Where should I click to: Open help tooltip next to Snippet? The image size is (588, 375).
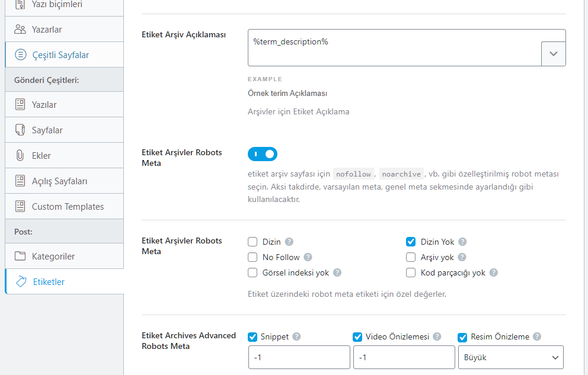296,336
